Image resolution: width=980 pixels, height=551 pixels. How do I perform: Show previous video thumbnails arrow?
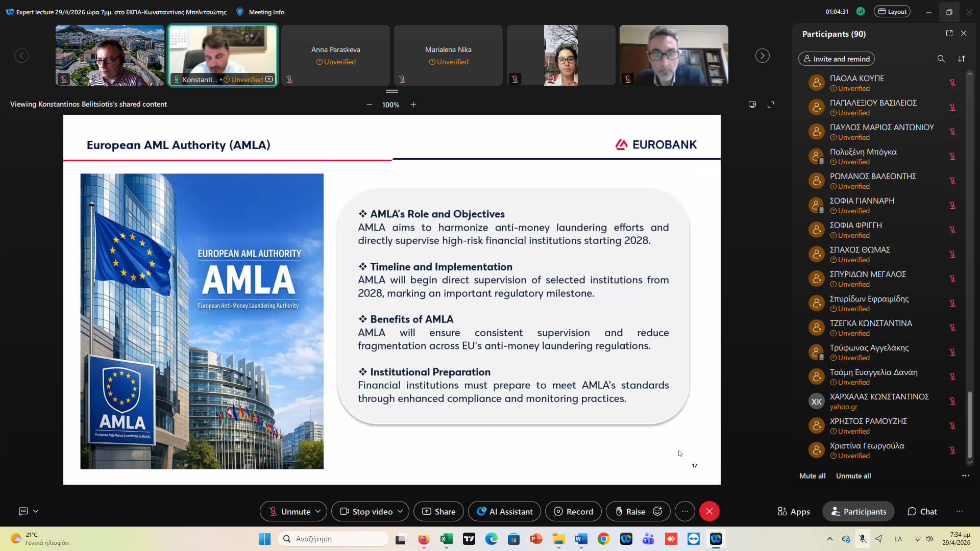21,56
